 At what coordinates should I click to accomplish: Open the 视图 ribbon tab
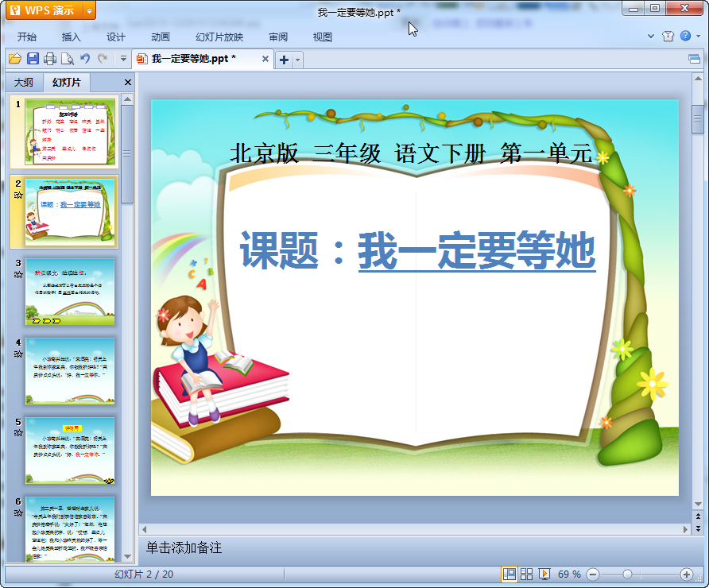[323, 37]
